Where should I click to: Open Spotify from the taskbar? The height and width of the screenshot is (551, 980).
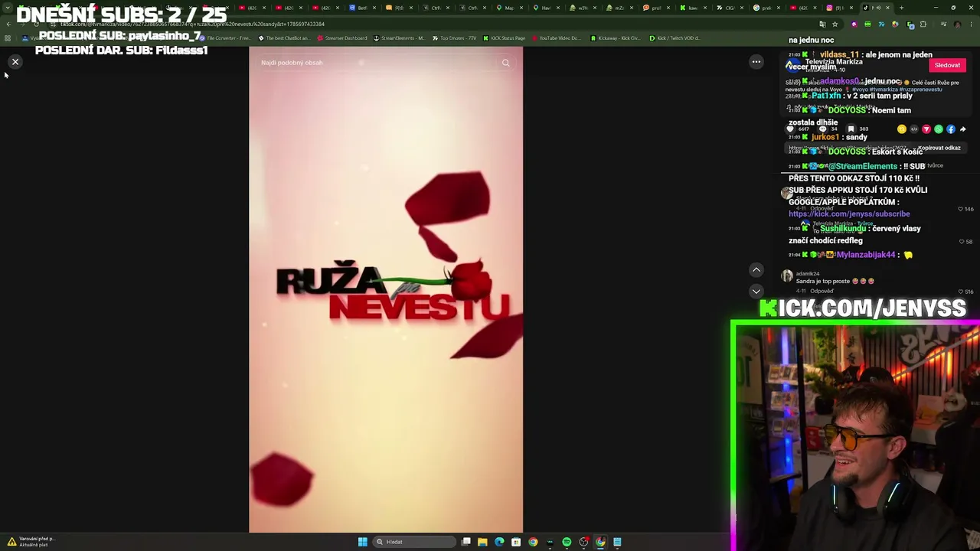[x=567, y=542]
